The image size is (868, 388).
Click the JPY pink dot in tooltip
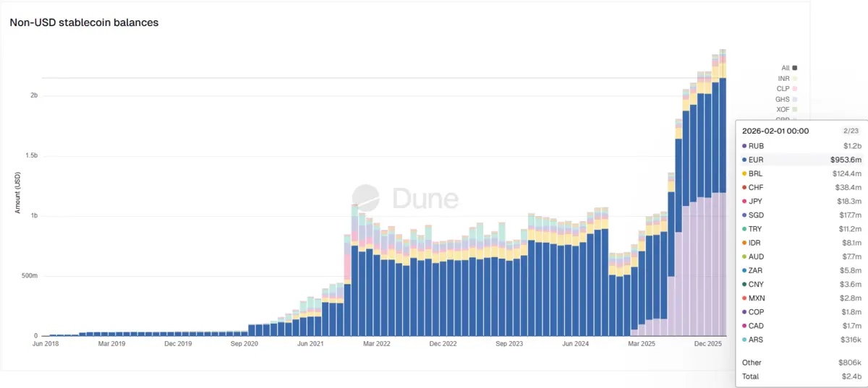[x=745, y=202]
